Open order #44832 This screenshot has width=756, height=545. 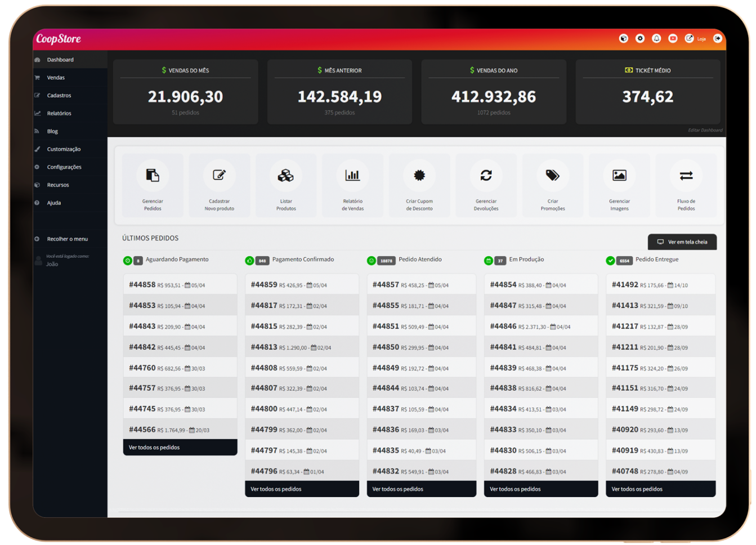[421, 471]
